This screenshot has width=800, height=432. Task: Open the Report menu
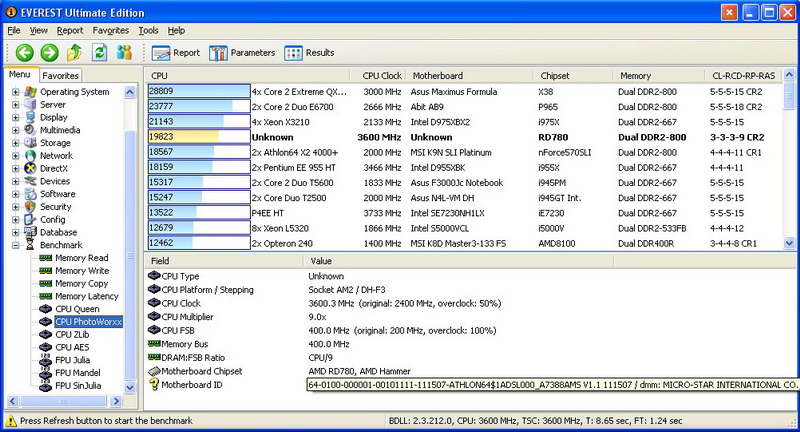click(70, 31)
